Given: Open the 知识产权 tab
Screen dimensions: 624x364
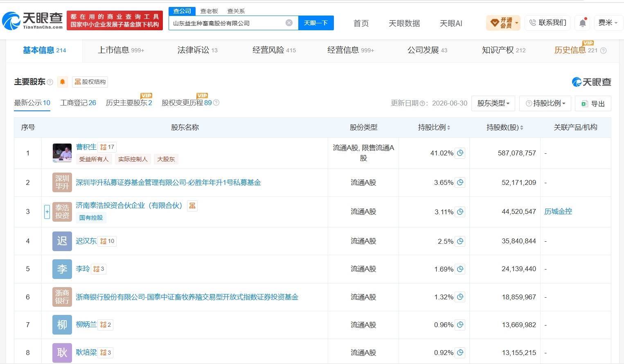Looking at the screenshot, I should (504, 50).
